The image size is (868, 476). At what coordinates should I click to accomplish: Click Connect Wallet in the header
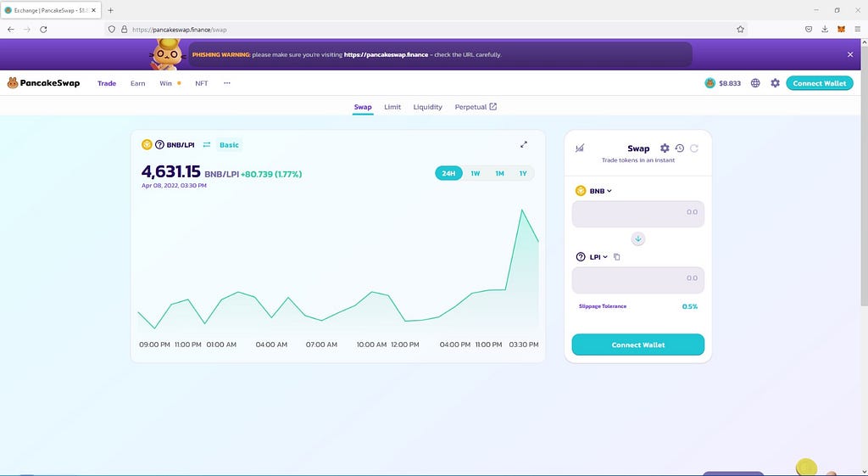[x=820, y=83]
